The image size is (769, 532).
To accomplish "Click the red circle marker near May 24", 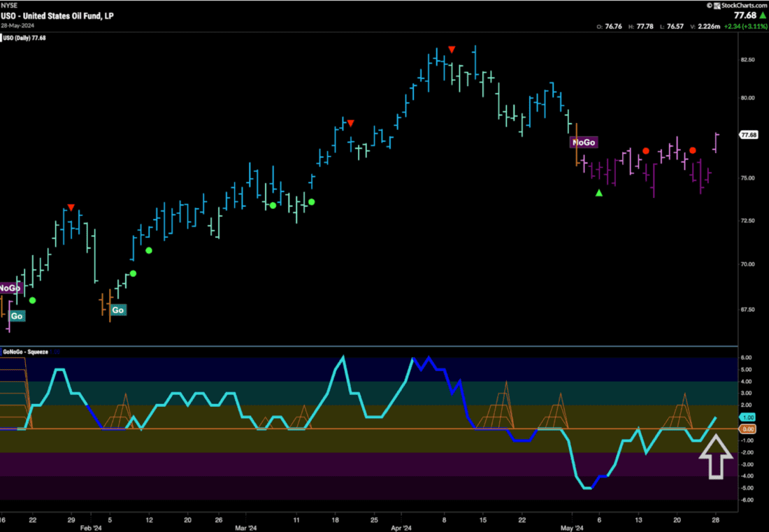I will pos(692,150).
